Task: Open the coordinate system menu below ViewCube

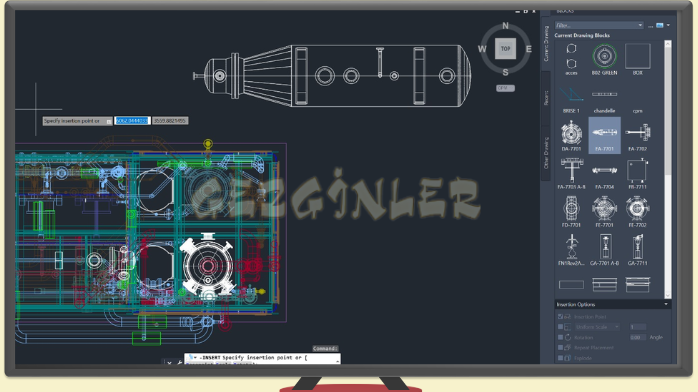Action: [x=505, y=88]
